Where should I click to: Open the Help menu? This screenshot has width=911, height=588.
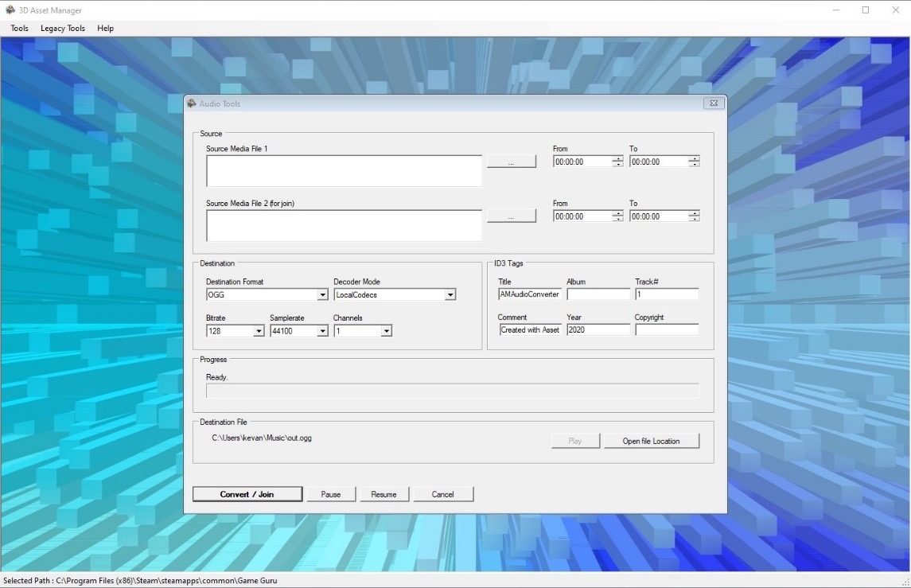pyautogui.click(x=105, y=29)
